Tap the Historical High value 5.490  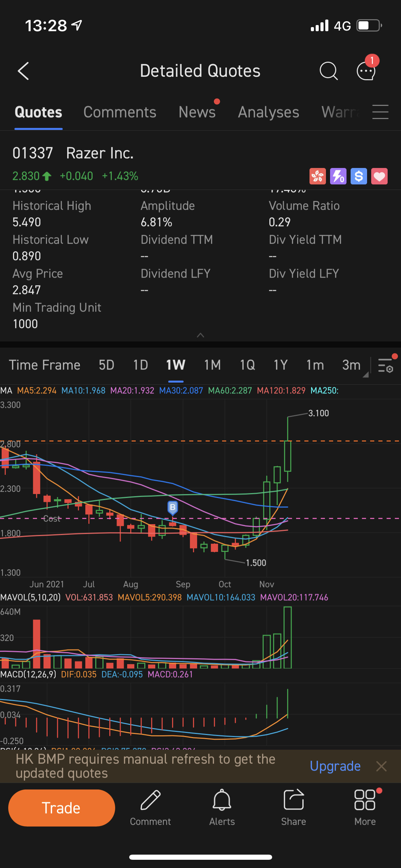coord(27,222)
